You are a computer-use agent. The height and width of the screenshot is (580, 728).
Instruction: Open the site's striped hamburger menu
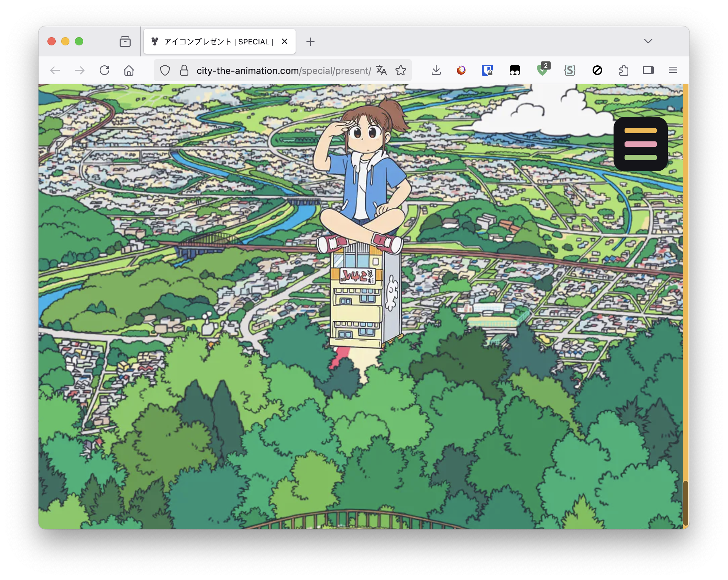[641, 144]
